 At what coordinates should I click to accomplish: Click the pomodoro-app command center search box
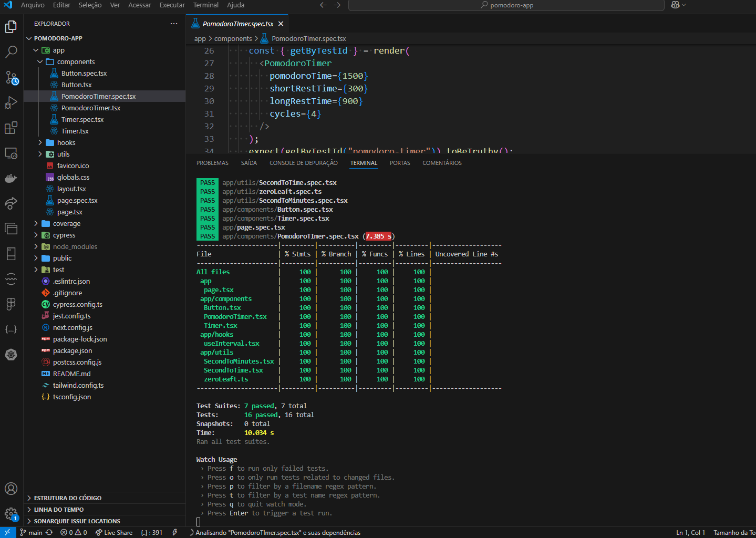[x=506, y=5]
